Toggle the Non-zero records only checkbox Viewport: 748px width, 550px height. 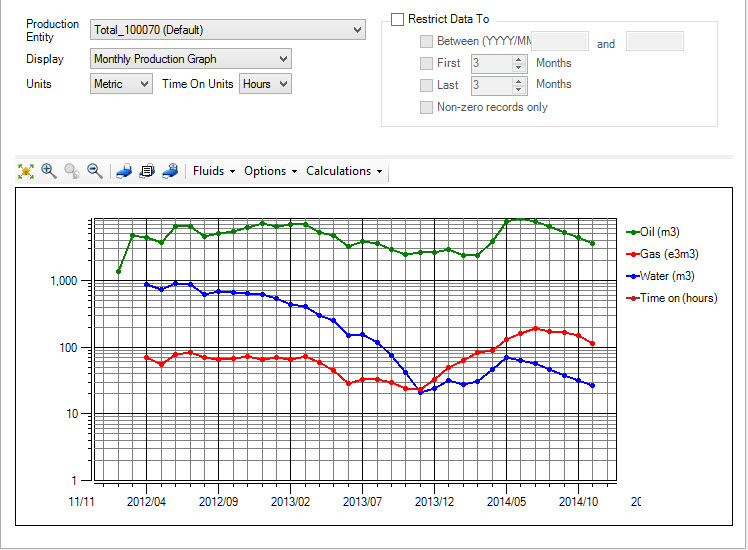[x=427, y=107]
